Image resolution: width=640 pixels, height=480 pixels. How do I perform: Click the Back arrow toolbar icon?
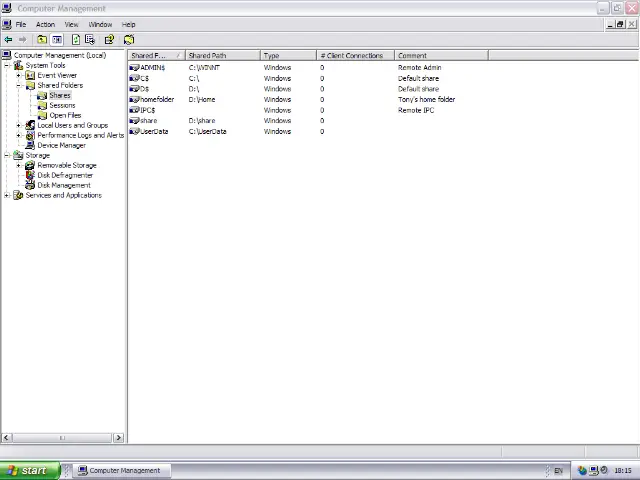click(x=8, y=40)
